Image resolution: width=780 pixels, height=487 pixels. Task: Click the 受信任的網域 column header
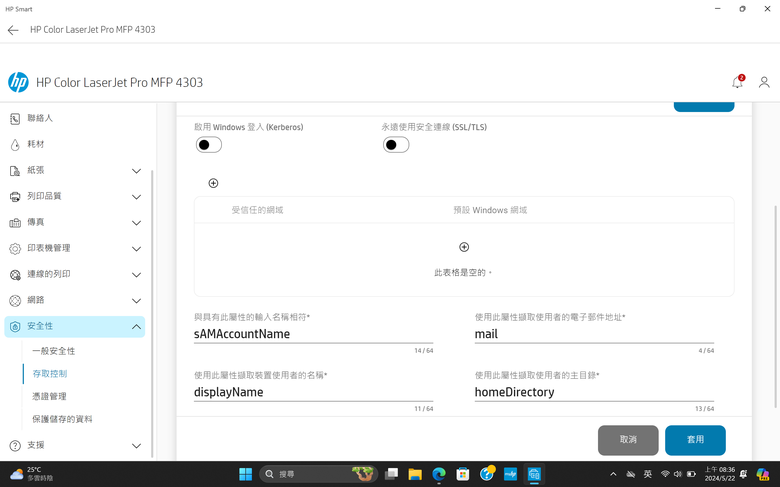point(257,210)
